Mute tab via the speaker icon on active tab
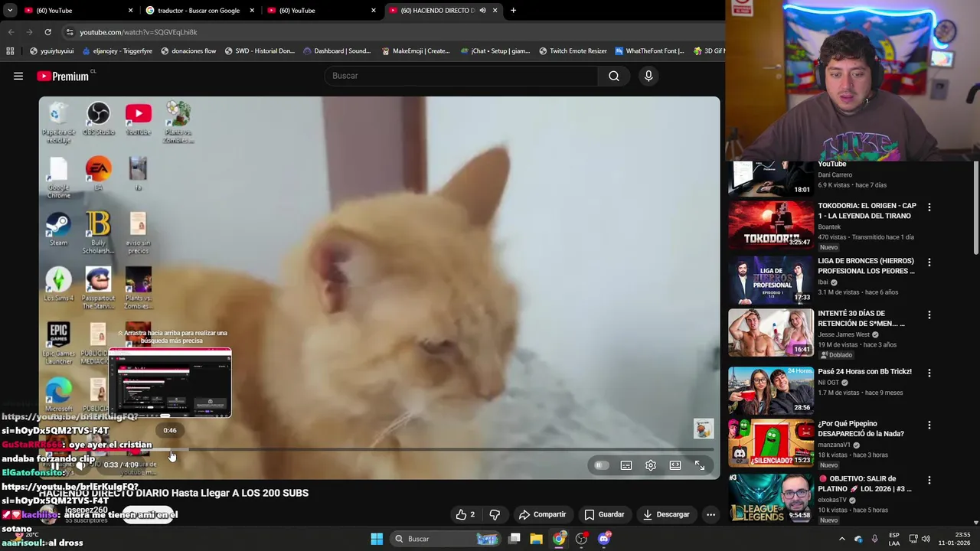Image resolution: width=980 pixels, height=551 pixels. coord(482,11)
